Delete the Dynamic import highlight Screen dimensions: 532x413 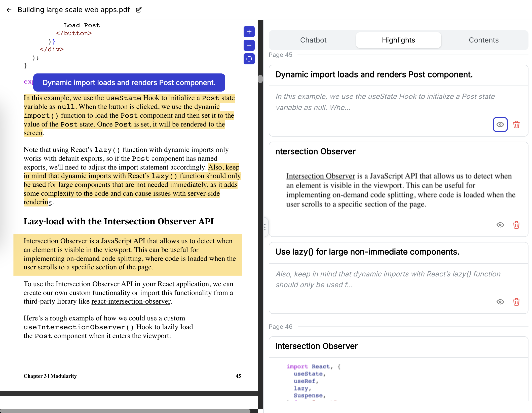point(516,125)
